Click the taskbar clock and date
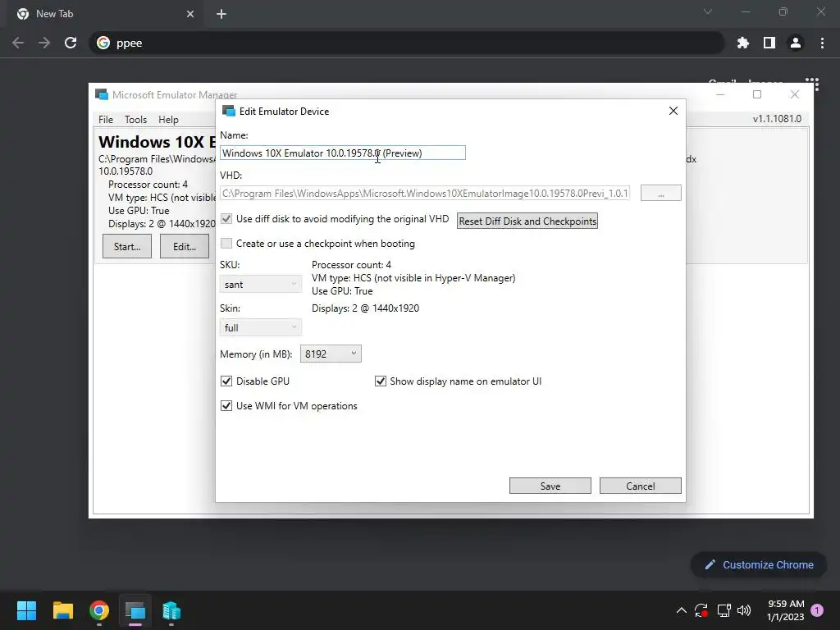Screen dimensions: 840x630 point(785,610)
